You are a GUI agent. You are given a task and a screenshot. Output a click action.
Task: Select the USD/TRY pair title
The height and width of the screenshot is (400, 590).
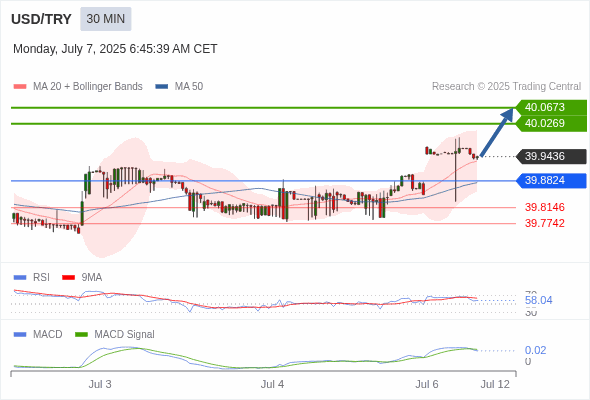41,19
